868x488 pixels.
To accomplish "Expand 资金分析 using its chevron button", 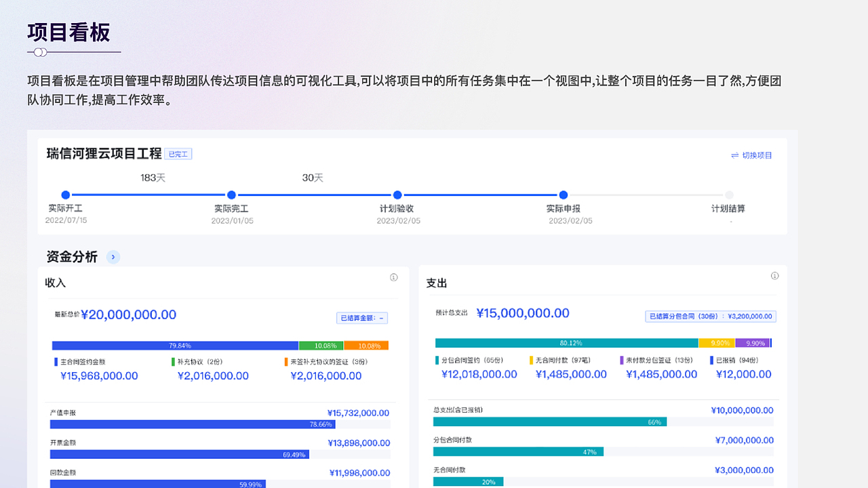I will [113, 257].
